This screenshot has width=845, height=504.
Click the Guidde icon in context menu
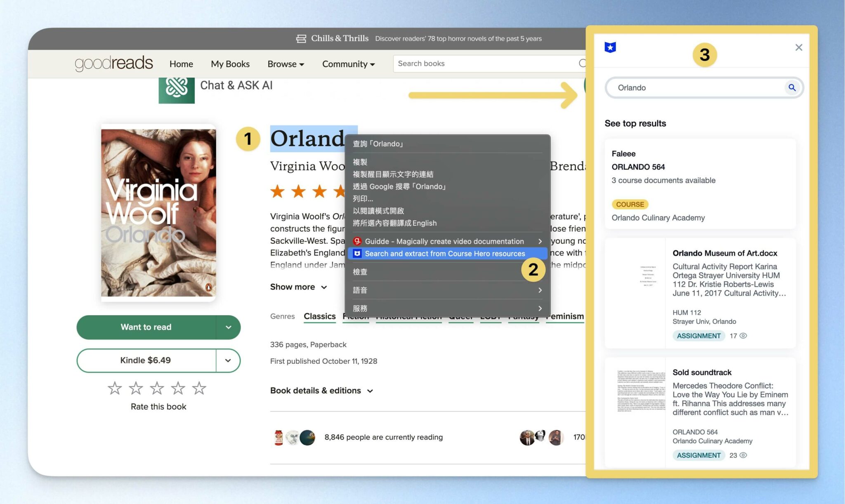tap(357, 241)
